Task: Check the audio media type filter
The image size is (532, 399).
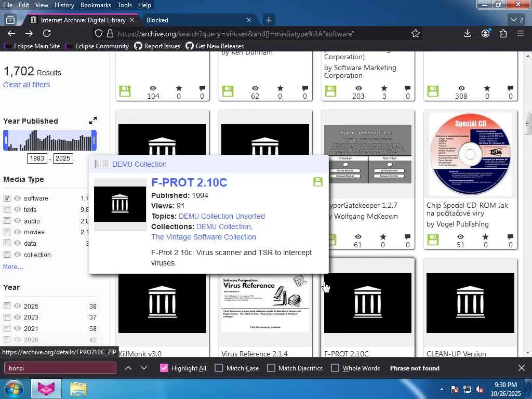Action: pyautogui.click(x=7, y=220)
